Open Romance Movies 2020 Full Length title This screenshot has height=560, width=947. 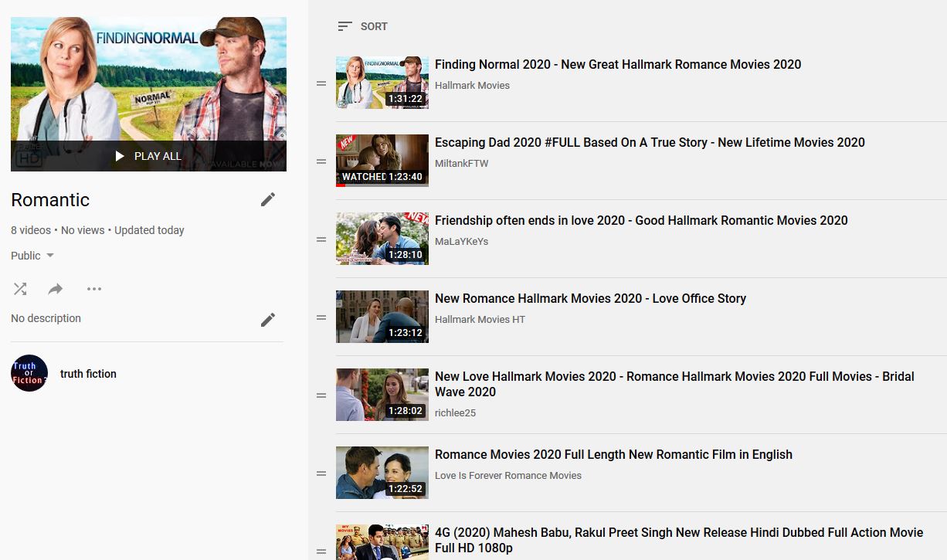click(613, 455)
